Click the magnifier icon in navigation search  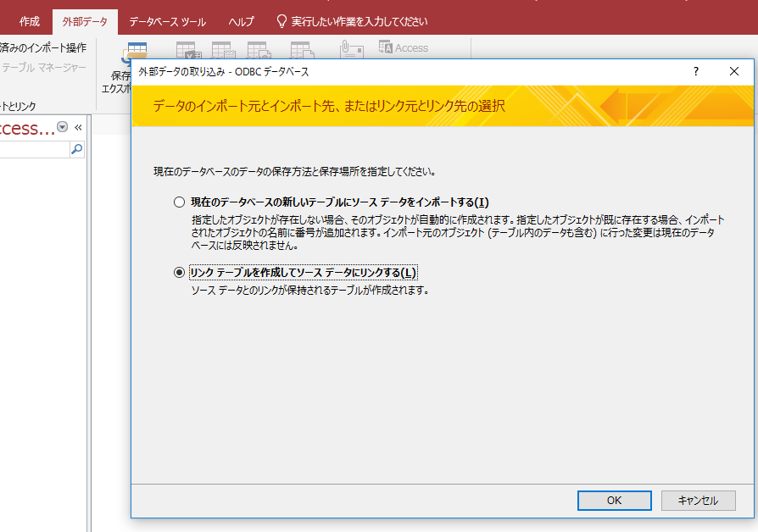[76, 149]
